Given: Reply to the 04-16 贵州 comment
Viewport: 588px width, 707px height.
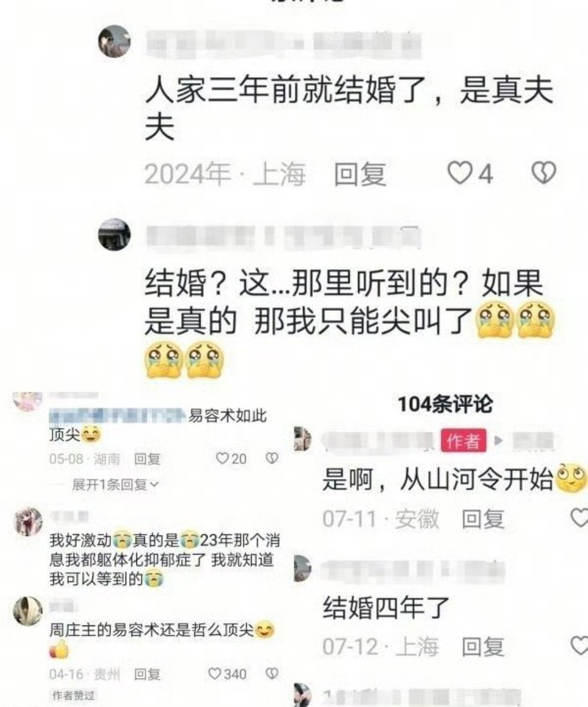Looking at the screenshot, I should (x=147, y=674).
